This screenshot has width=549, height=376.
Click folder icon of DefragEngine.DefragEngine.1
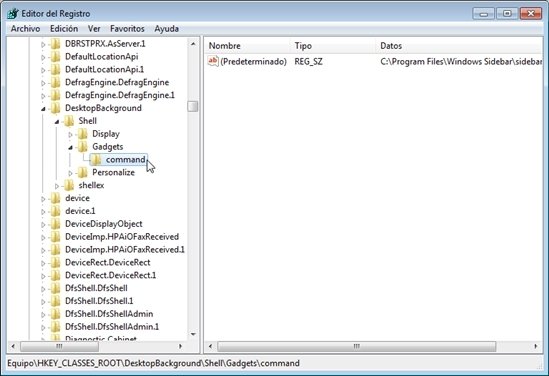[55, 95]
